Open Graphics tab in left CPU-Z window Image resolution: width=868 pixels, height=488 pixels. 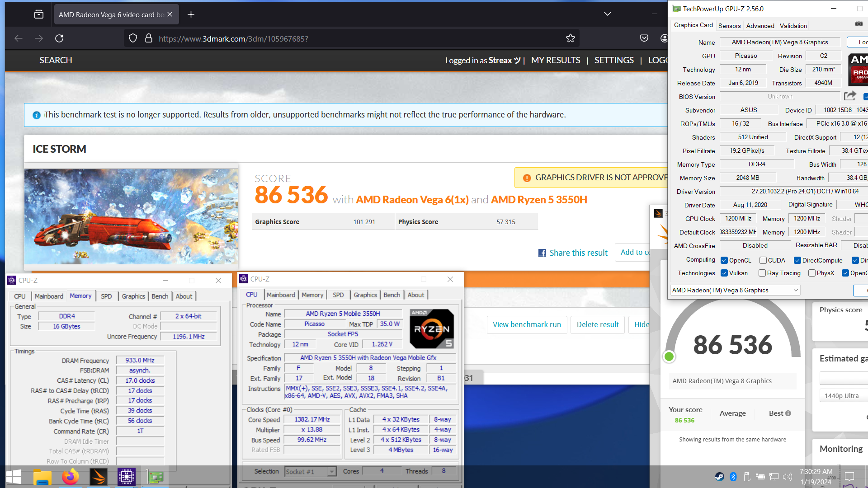tap(133, 296)
